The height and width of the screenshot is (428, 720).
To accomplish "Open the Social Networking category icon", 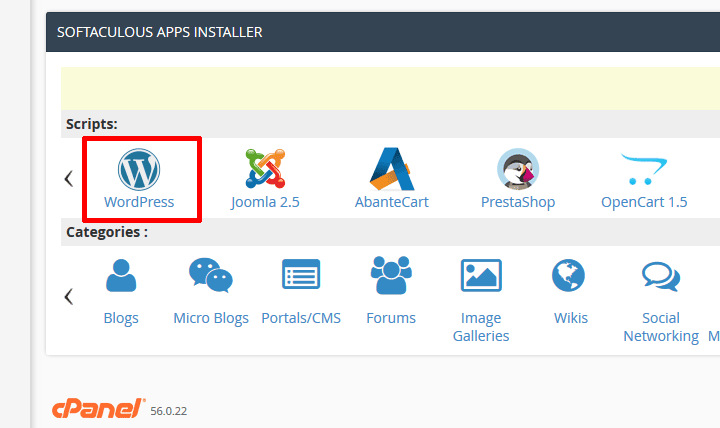I will coord(661,277).
